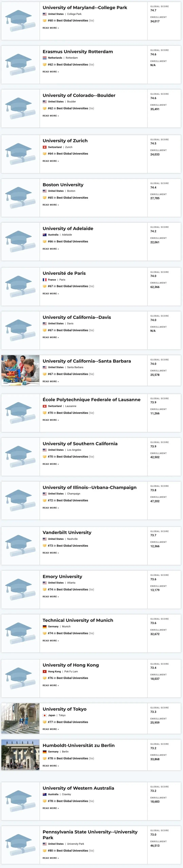Click the Japan flag under University of Tokyo
The image size is (183, 868).
pos(44,715)
